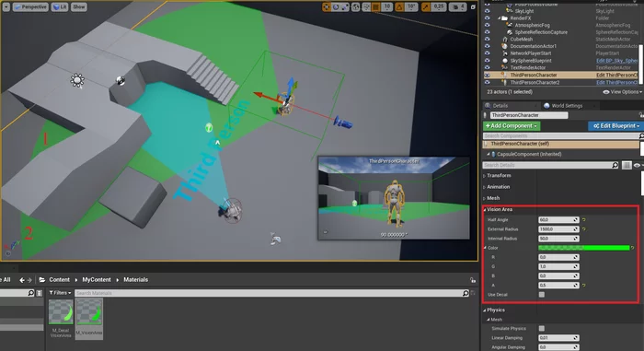Select DocumentationActor1 in World Outliner
This screenshot has width=644, height=351.
click(x=533, y=46)
